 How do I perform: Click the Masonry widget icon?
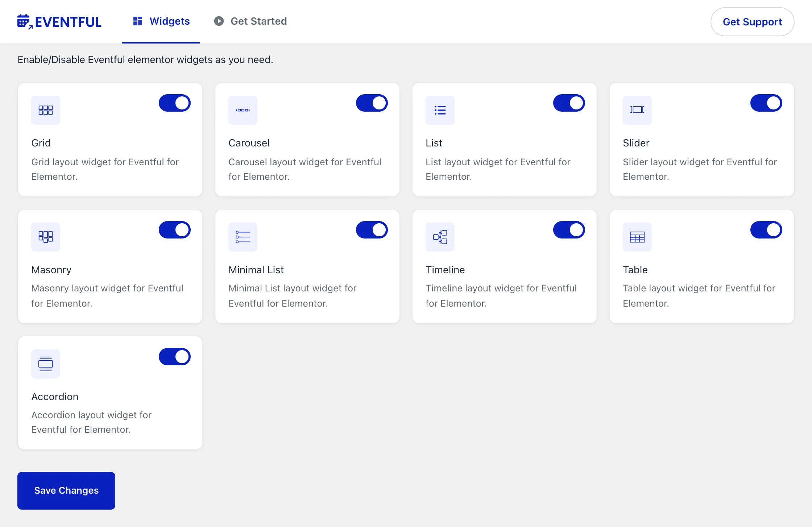[46, 237]
